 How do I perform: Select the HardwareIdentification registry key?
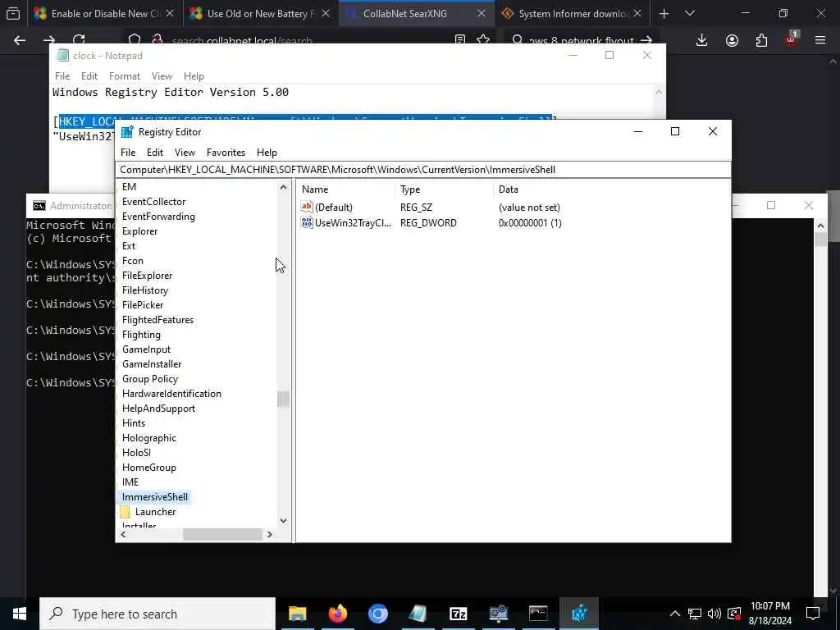coord(171,394)
